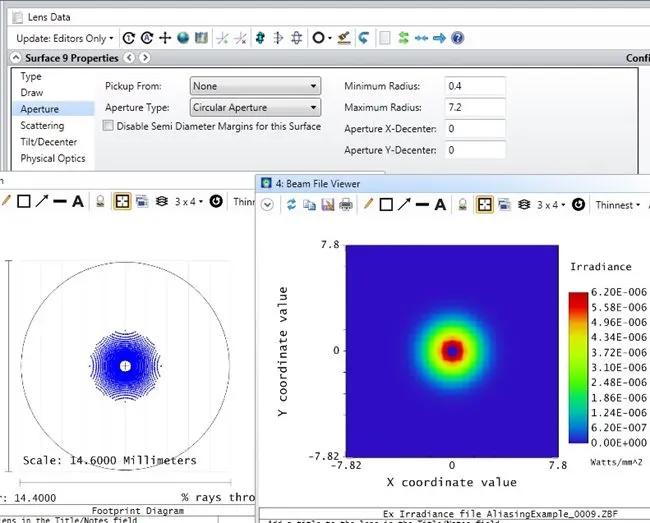
Task: Open the Pickup From dropdown
Action: click(x=255, y=86)
